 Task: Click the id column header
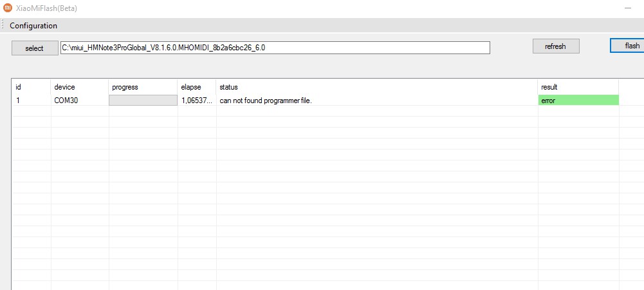[x=31, y=86]
